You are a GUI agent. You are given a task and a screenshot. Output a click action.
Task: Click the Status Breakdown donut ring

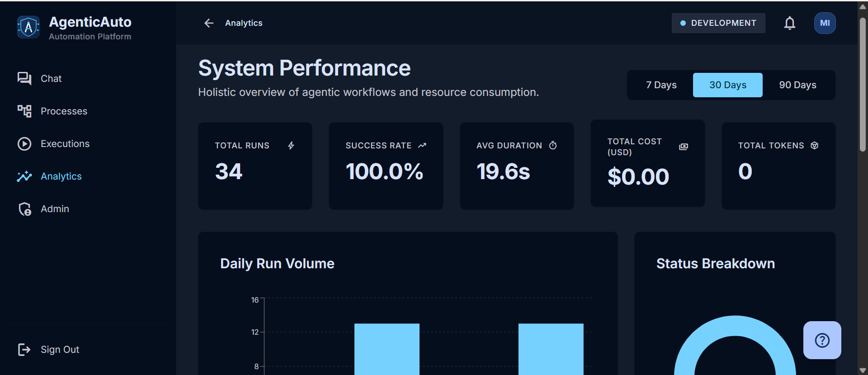click(735, 325)
